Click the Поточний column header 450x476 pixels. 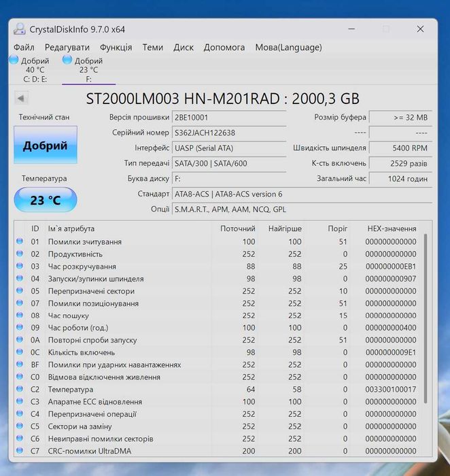238,228
